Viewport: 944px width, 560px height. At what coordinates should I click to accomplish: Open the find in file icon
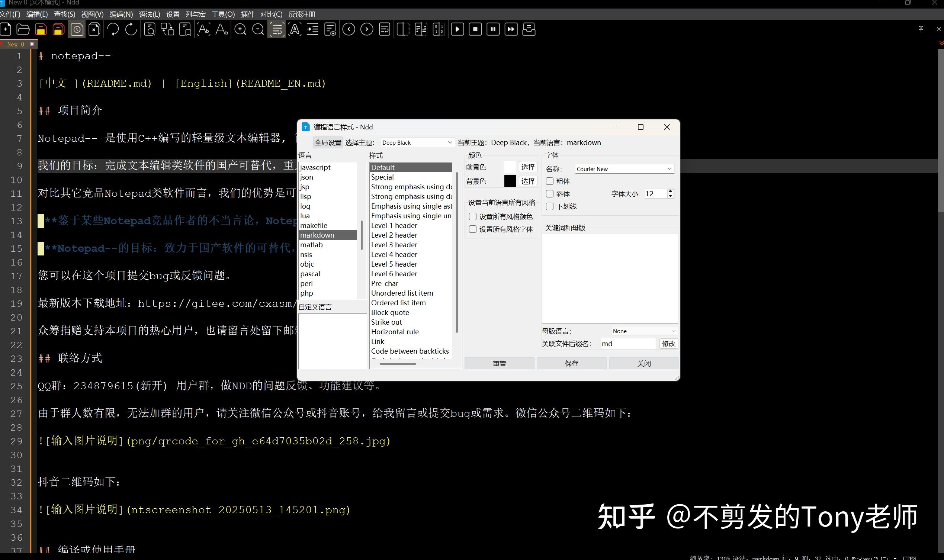click(150, 29)
